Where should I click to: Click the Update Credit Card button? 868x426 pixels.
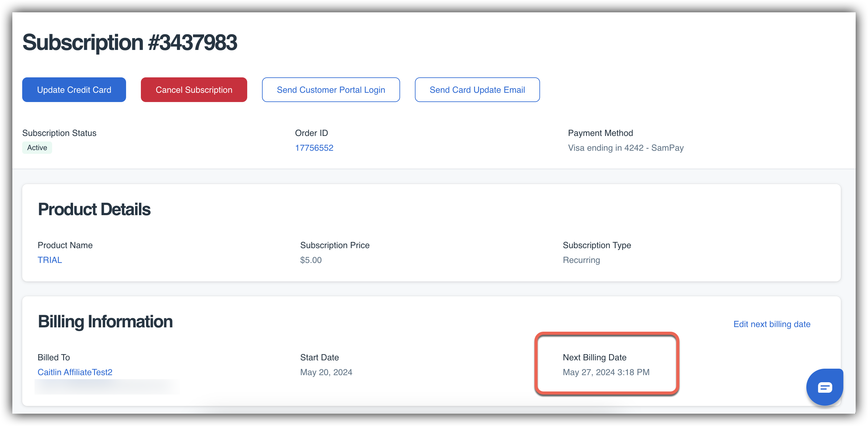pyautogui.click(x=74, y=90)
